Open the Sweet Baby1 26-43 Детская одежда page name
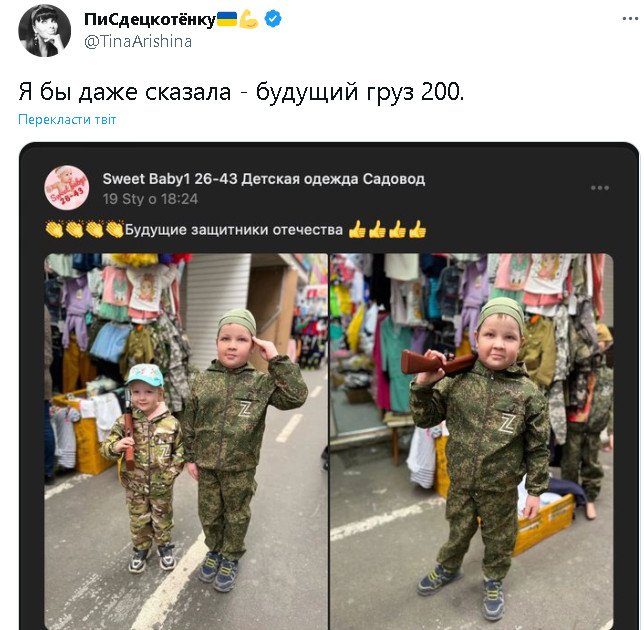This screenshot has width=644, height=630. click(x=264, y=179)
